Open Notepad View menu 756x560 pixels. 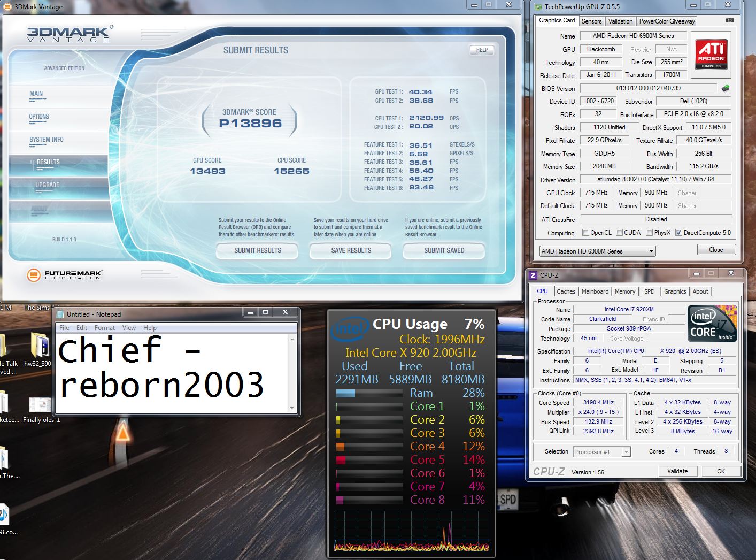point(129,328)
